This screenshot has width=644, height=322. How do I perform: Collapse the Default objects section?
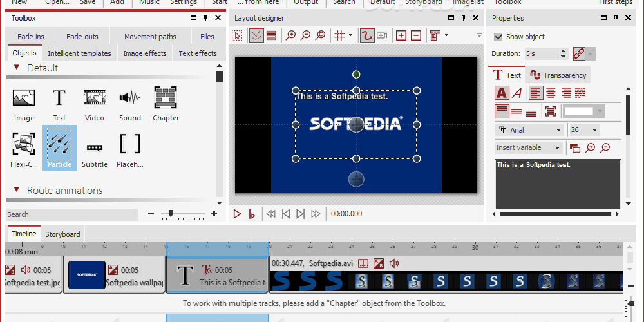click(x=17, y=68)
